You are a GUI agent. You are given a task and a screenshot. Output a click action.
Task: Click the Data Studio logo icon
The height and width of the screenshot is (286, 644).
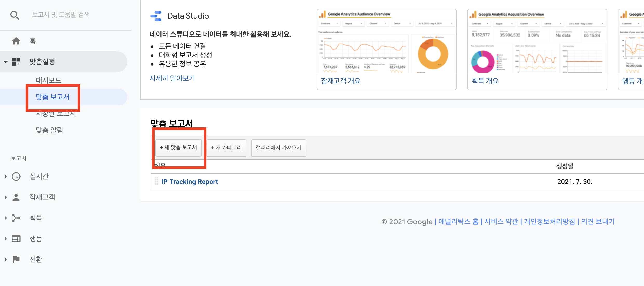(x=156, y=16)
